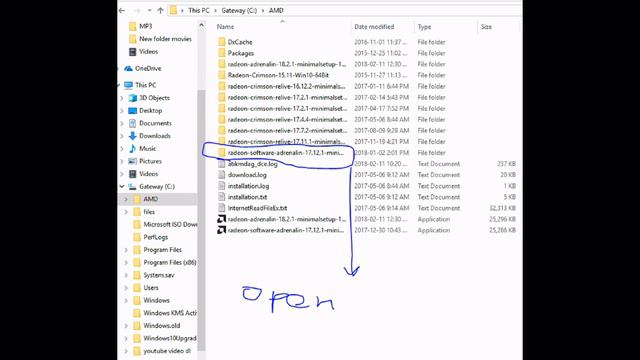Screen dimensions: 640x360
Task: Select the Windows folder in sidebar
Action: click(x=156, y=300)
